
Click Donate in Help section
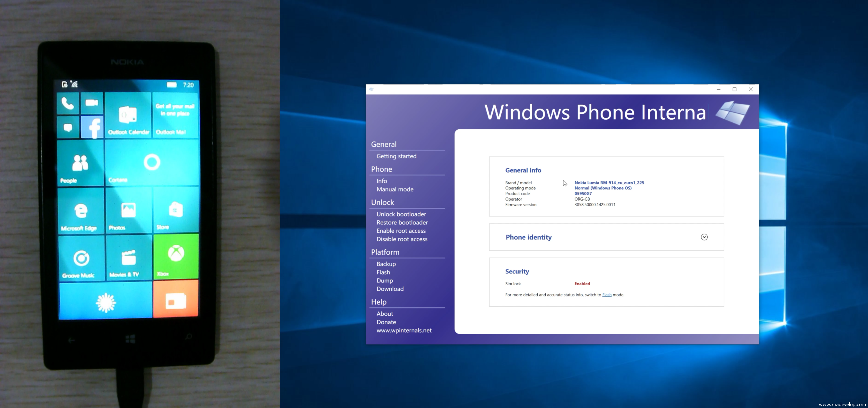386,322
